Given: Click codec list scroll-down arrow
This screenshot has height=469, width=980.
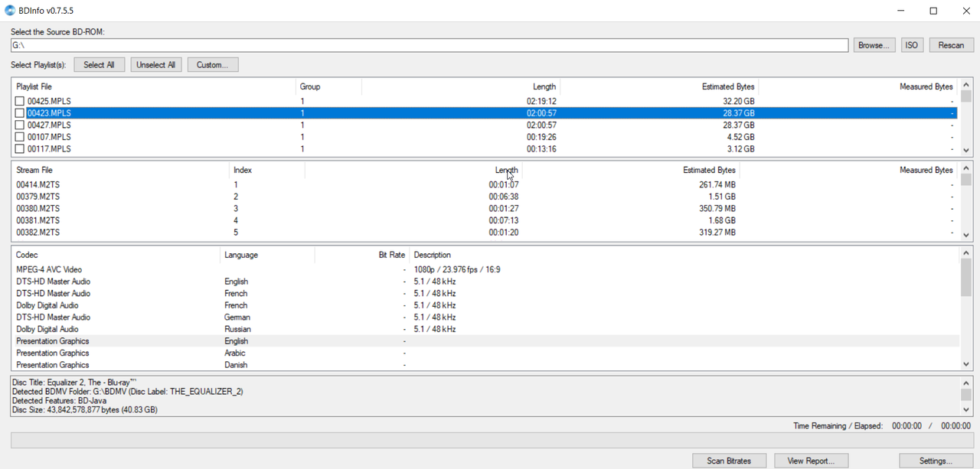Looking at the screenshot, I should pyautogui.click(x=965, y=363).
